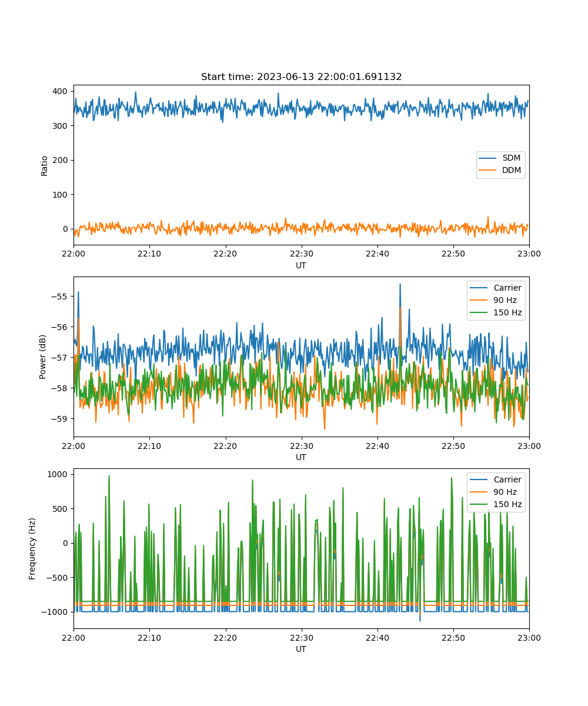Click the DDM legend entry in top plot
The height and width of the screenshot is (706, 588).
(500, 171)
